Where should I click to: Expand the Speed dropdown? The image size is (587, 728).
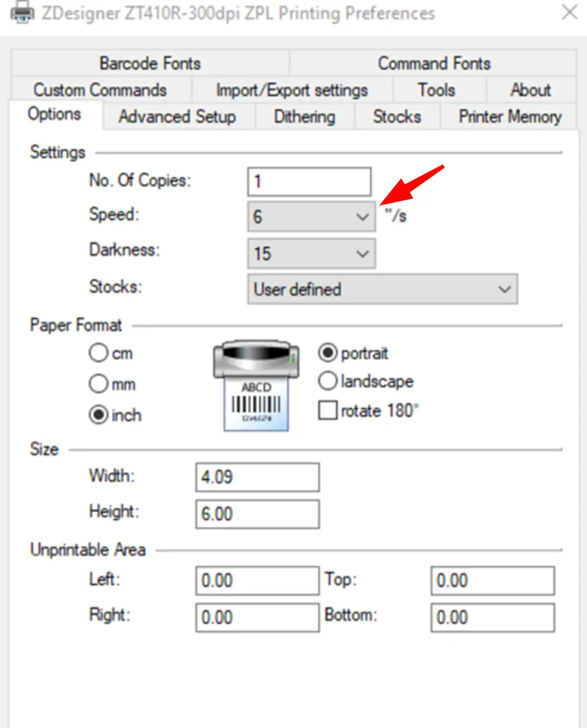tap(311, 216)
